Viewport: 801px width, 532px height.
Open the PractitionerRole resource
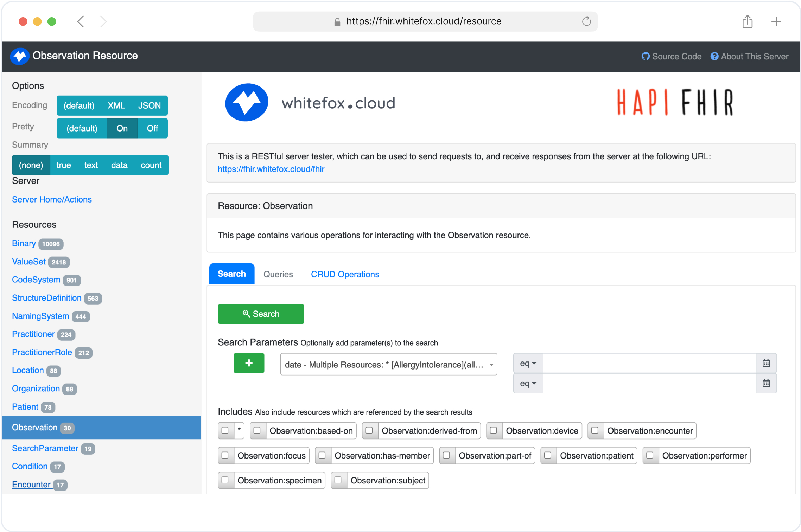(x=42, y=352)
